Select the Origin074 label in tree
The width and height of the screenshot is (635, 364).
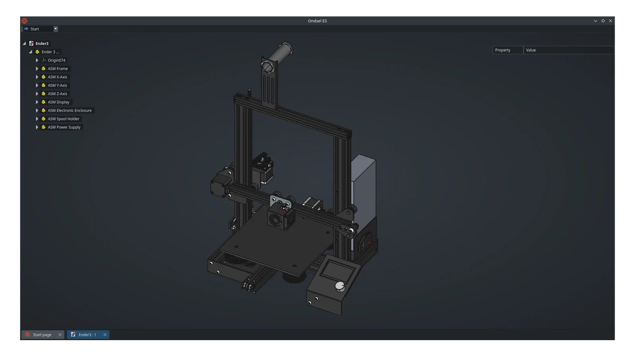click(x=57, y=60)
